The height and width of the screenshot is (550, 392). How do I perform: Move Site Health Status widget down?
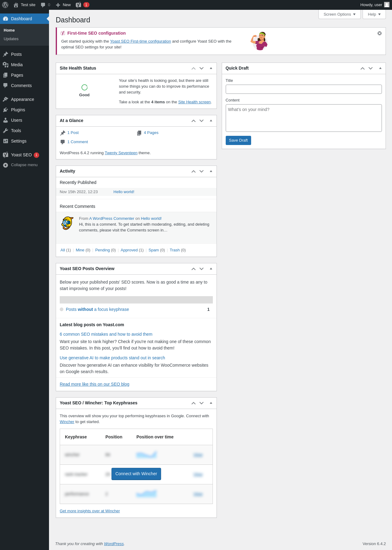(x=202, y=68)
